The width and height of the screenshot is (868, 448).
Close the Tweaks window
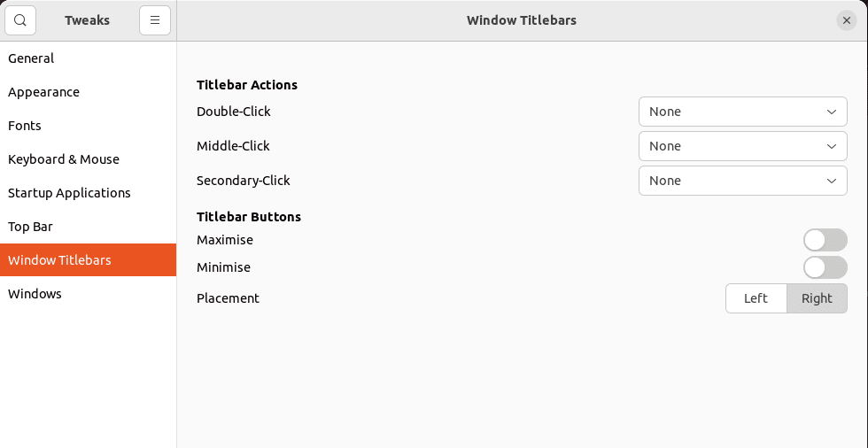click(847, 20)
